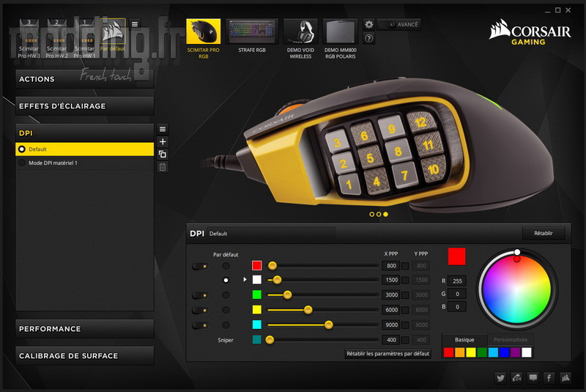Pick the green color swatch for 3000 DPI
586x392 pixels.
tap(257, 295)
